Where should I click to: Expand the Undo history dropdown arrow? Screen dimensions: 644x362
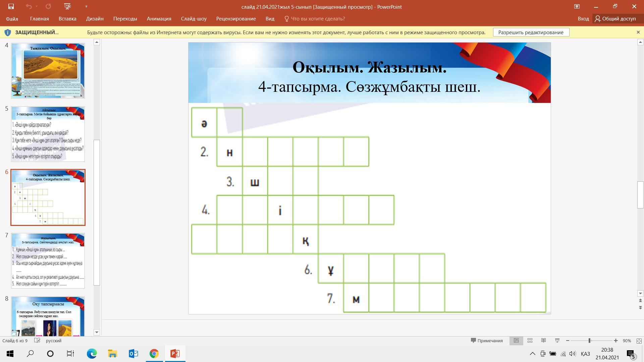(x=37, y=6)
